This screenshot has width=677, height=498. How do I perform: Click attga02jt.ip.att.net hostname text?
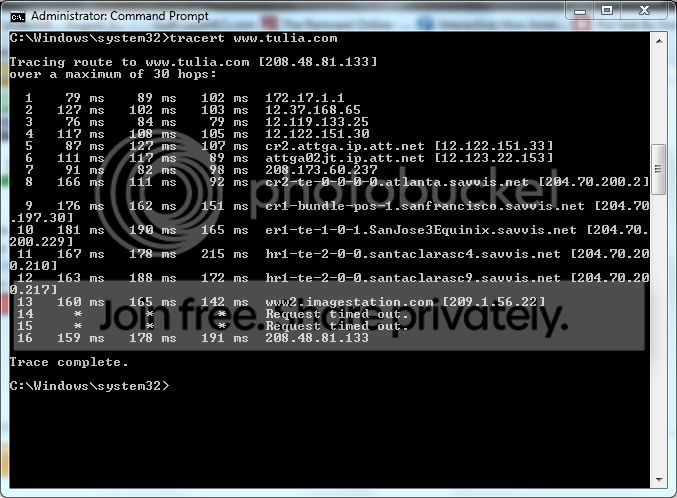[345, 158]
